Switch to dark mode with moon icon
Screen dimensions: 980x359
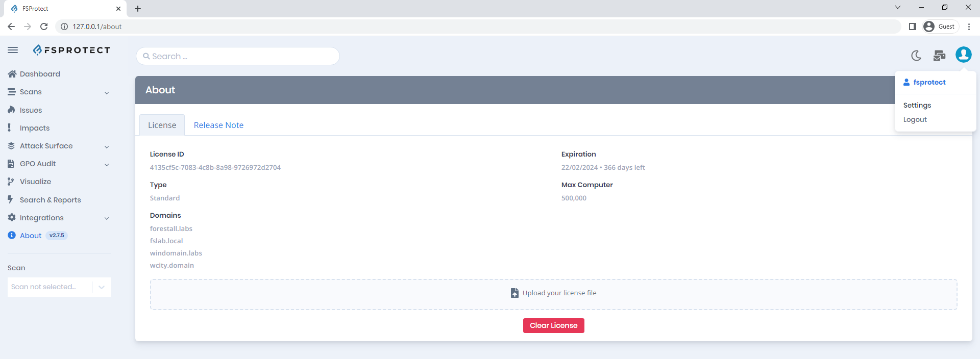click(916, 56)
